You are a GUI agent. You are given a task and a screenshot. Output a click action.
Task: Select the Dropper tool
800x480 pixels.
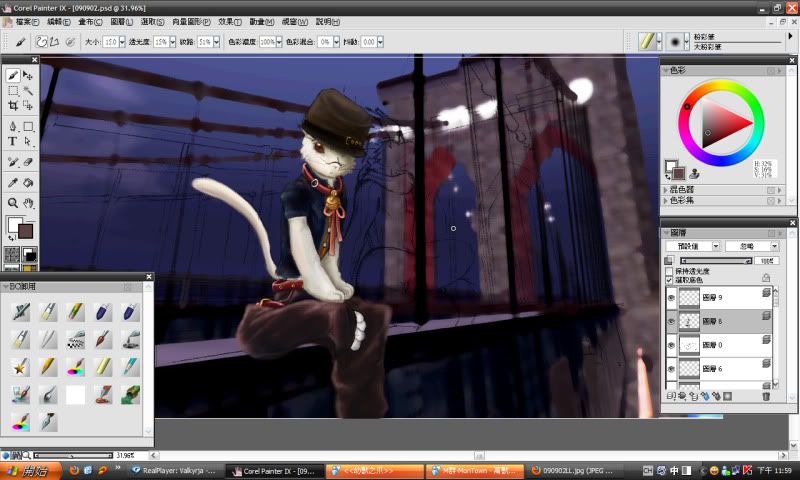13,183
